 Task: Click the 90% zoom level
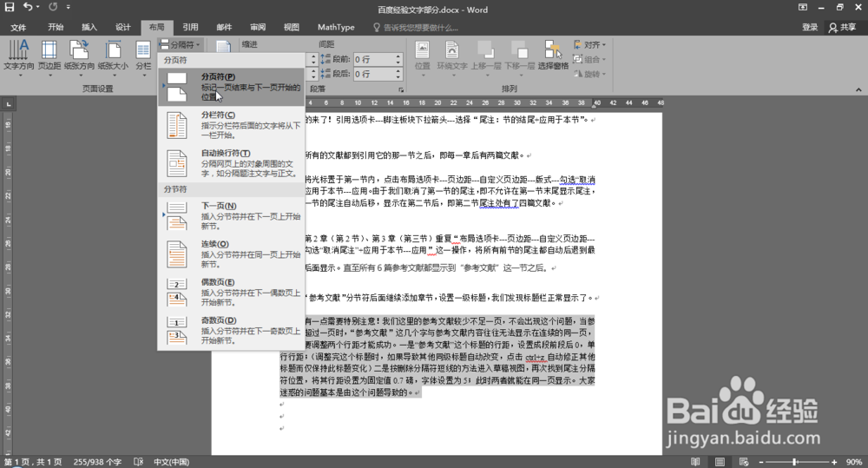click(x=853, y=462)
